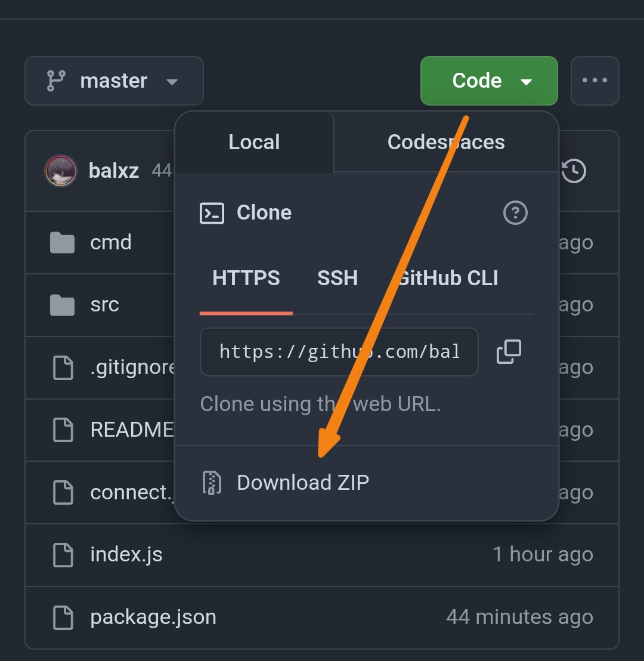Screen dimensions: 644x661
Task: Toggle the green Code dropdown button
Action: 489,81
